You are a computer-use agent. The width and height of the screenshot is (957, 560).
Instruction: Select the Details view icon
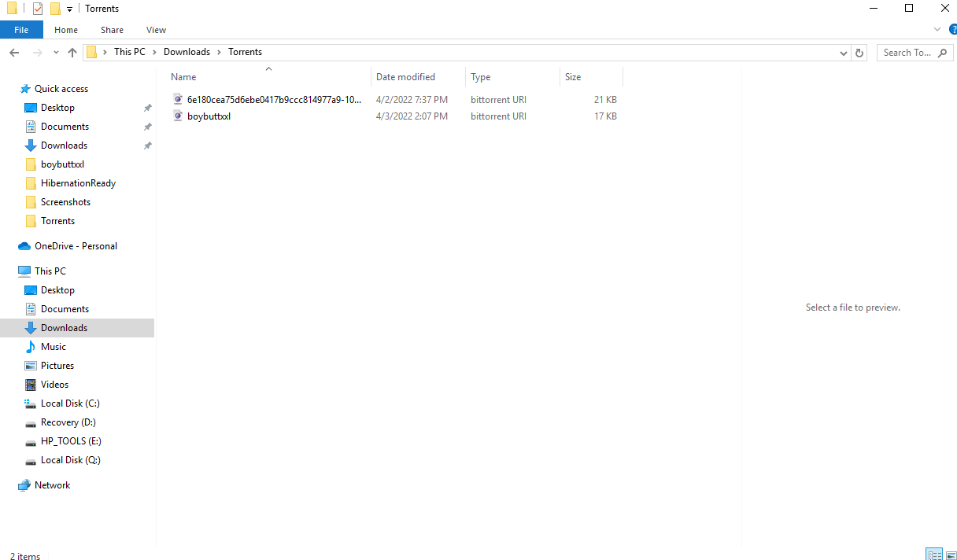(x=934, y=554)
